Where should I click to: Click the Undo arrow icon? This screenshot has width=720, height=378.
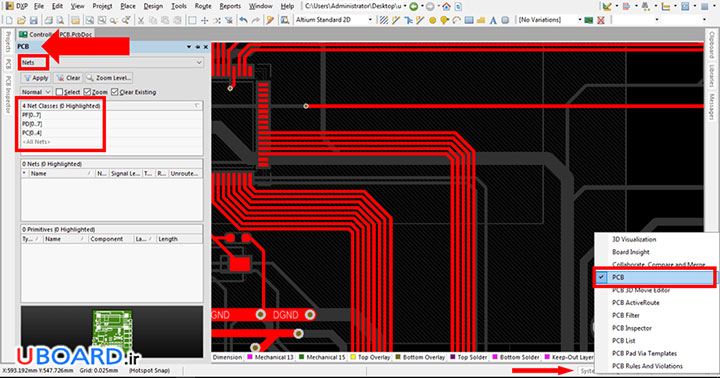pyautogui.click(x=243, y=20)
